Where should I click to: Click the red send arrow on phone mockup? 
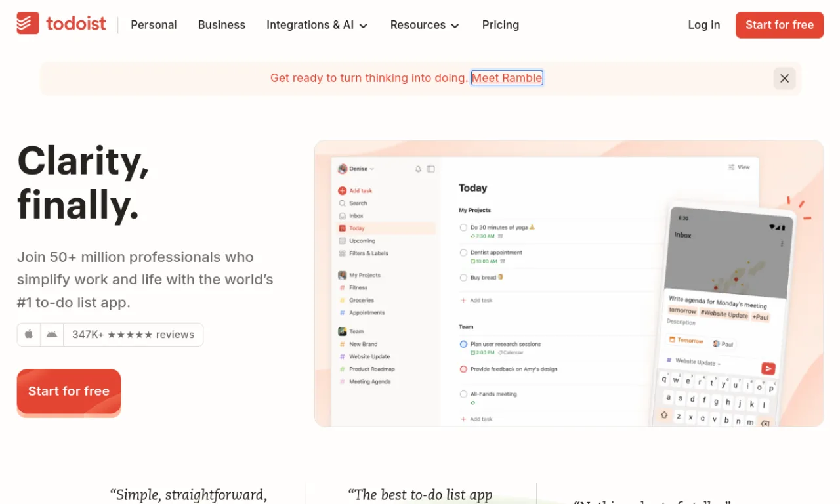768,369
